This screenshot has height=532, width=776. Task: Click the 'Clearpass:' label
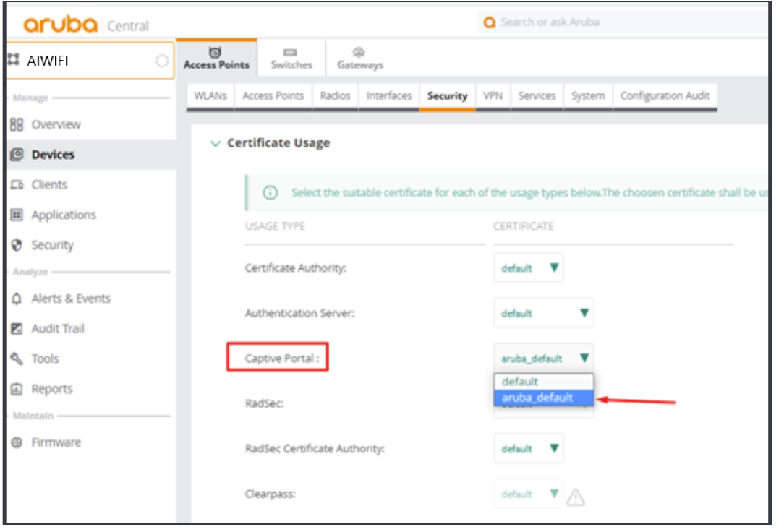[270, 494]
